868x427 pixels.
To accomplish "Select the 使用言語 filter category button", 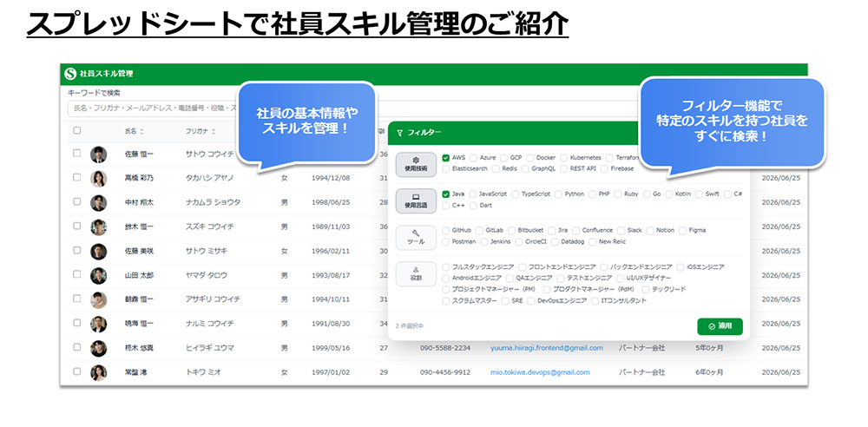I will point(416,200).
